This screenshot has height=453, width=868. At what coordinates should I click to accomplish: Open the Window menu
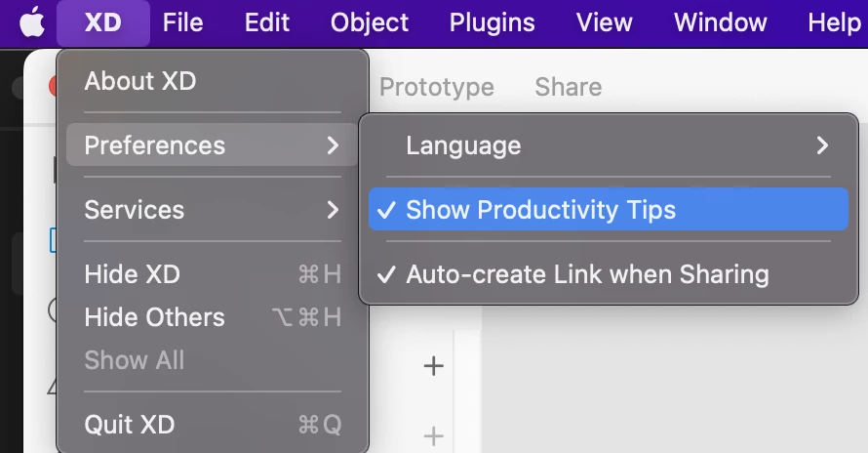[720, 23]
